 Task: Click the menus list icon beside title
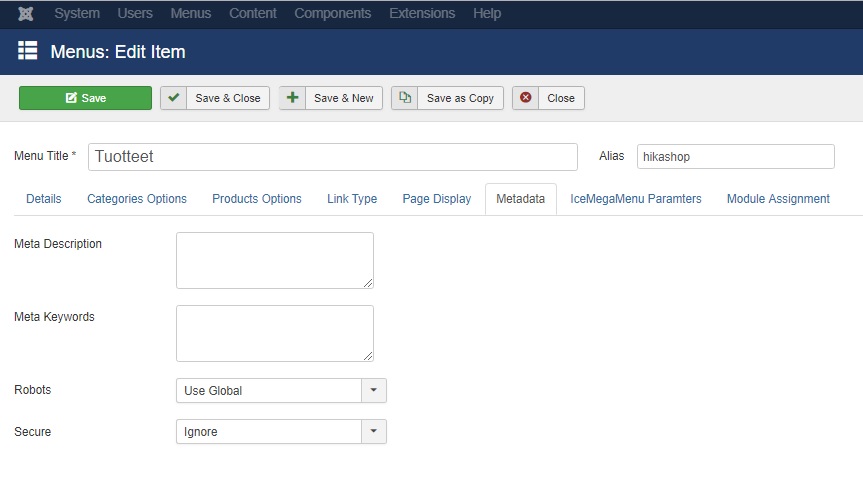[x=28, y=51]
